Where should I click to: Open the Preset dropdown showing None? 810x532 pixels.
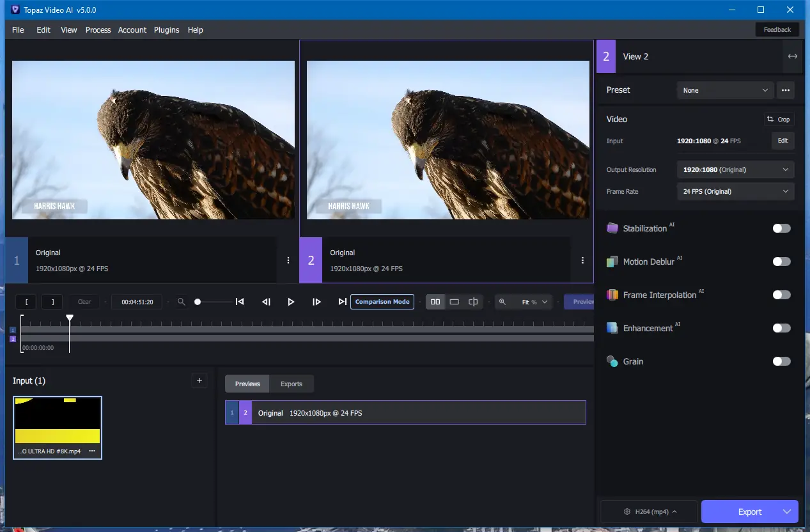point(725,90)
